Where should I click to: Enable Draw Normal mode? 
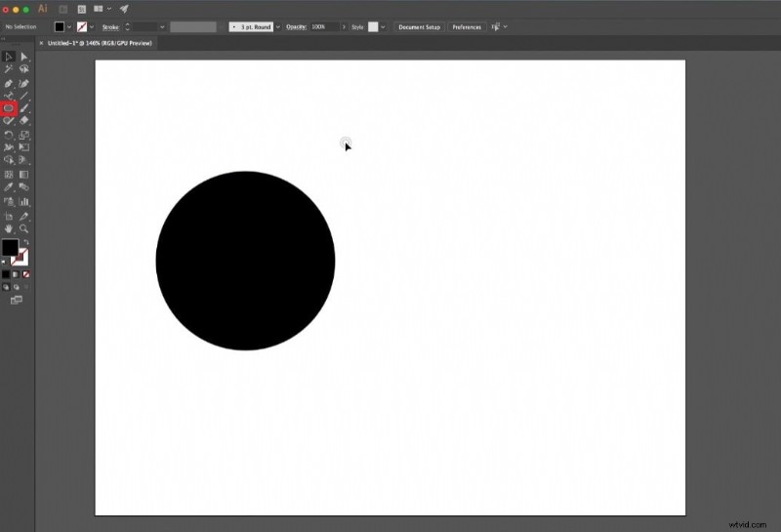point(6,287)
